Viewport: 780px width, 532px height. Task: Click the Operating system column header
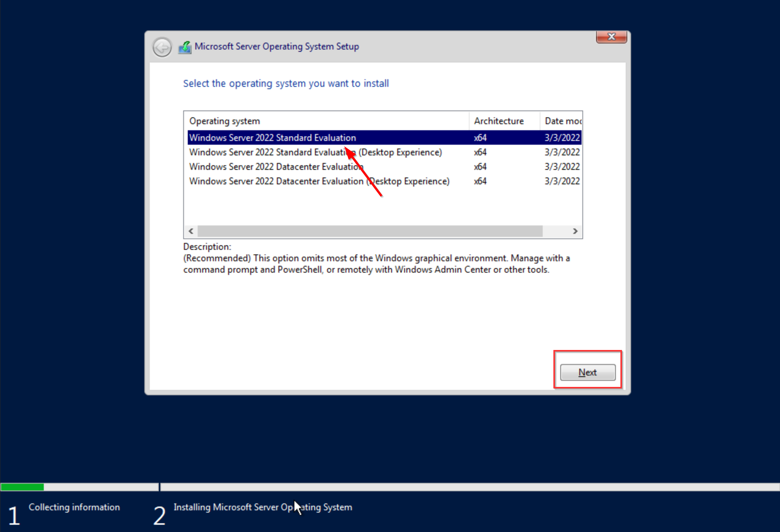point(225,121)
